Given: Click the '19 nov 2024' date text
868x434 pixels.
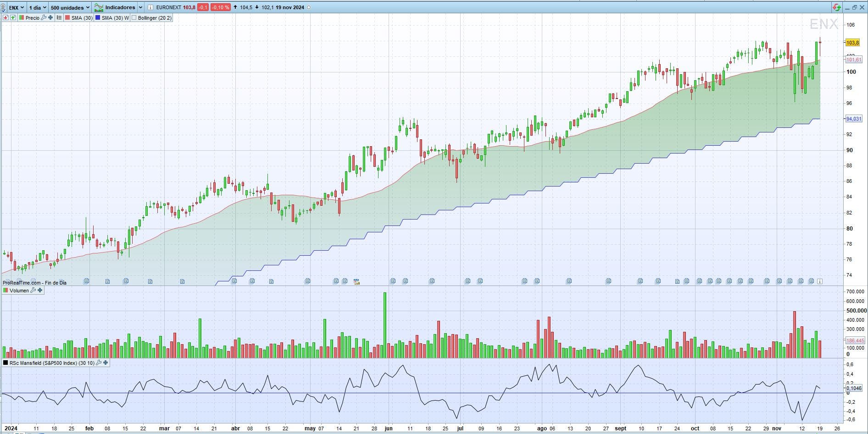Looking at the screenshot, I should [290, 7].
